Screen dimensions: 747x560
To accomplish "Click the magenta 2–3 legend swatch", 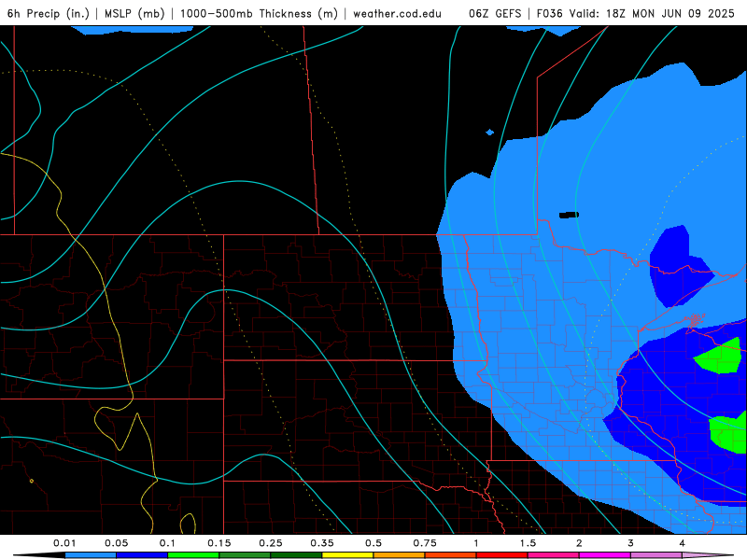I will [605, 555].
